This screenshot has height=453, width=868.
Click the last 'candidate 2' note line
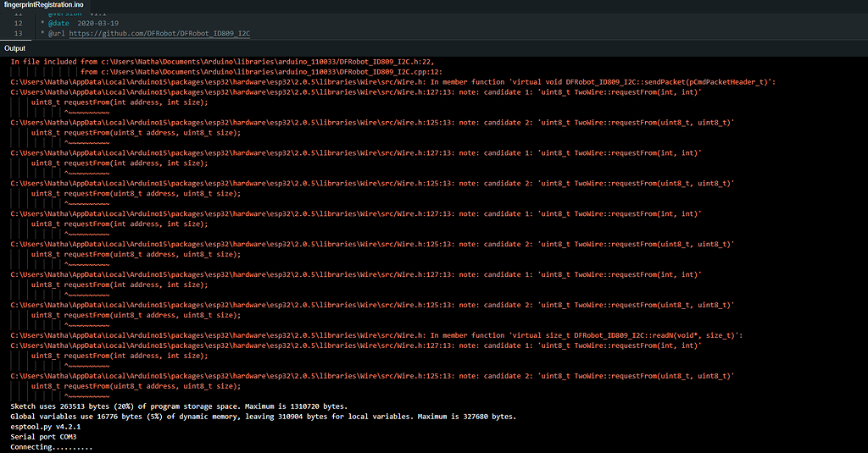(x=372, y=376)
